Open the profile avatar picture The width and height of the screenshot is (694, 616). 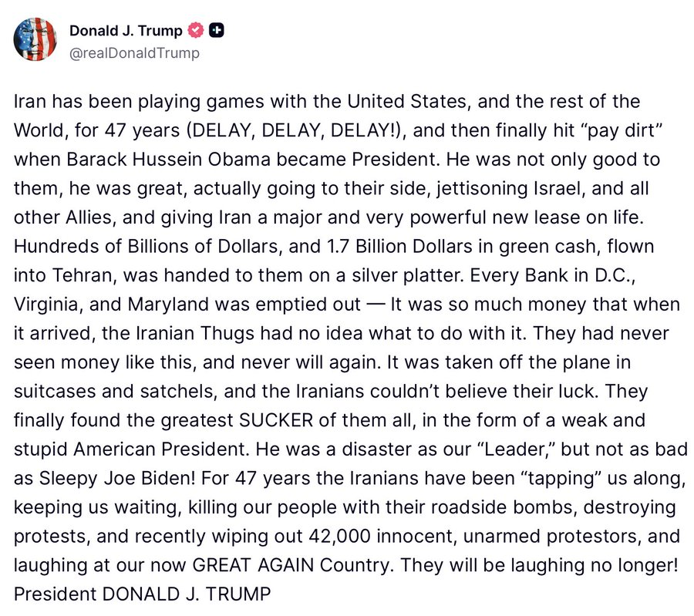point(35,39)
